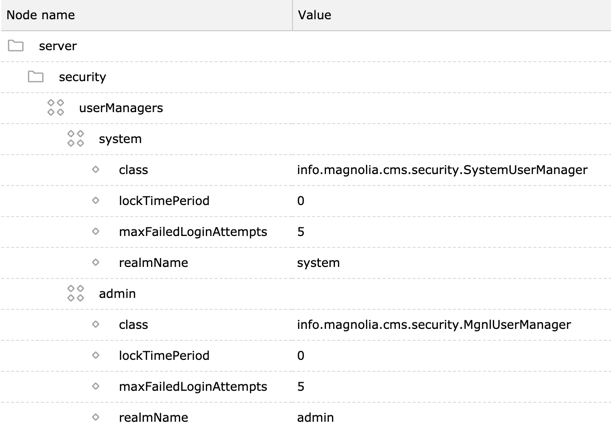Select system's maxFailedLoginAttempts property
The width and height of the screenshot is (611, 433).
coord(193,232)
